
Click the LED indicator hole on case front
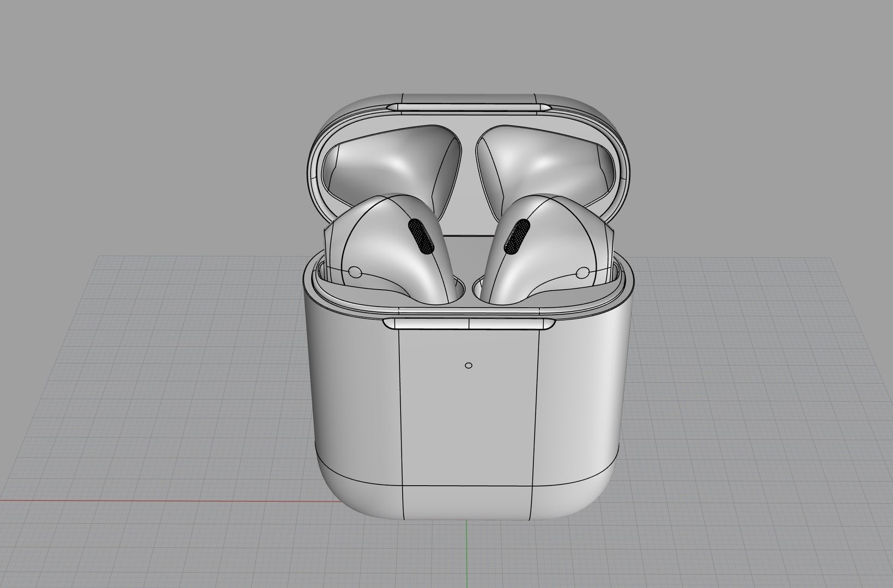pos(469,365)
